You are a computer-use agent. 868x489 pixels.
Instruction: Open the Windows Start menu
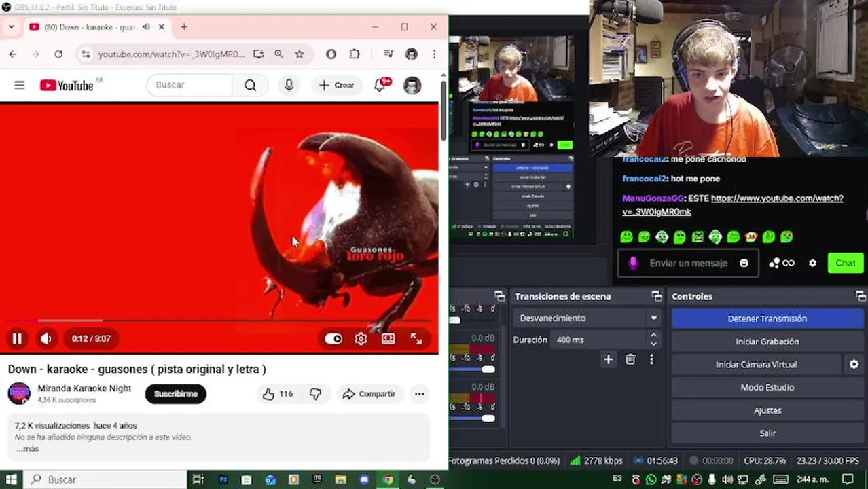coord(11,479)
